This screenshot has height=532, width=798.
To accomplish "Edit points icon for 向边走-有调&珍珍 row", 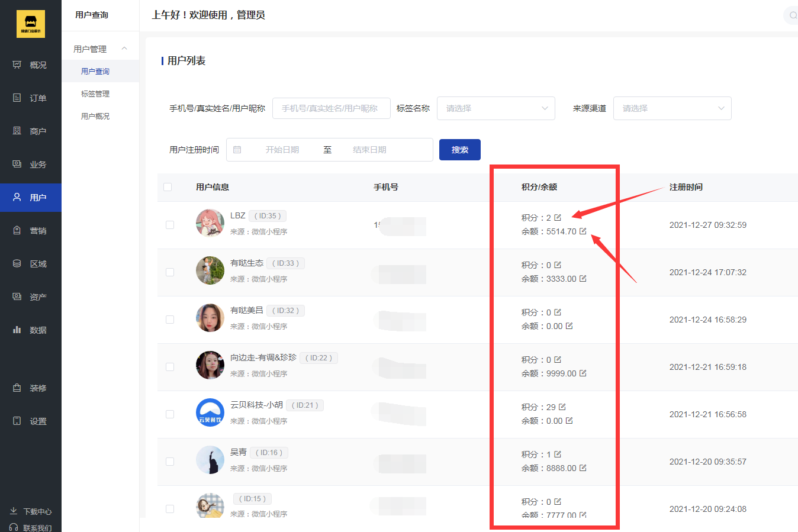I will (x=558, y=359).
